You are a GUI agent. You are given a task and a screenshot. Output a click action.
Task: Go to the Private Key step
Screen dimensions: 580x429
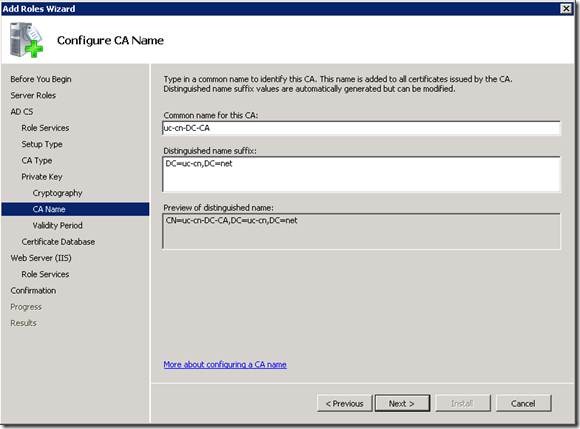tap(42, 177)
